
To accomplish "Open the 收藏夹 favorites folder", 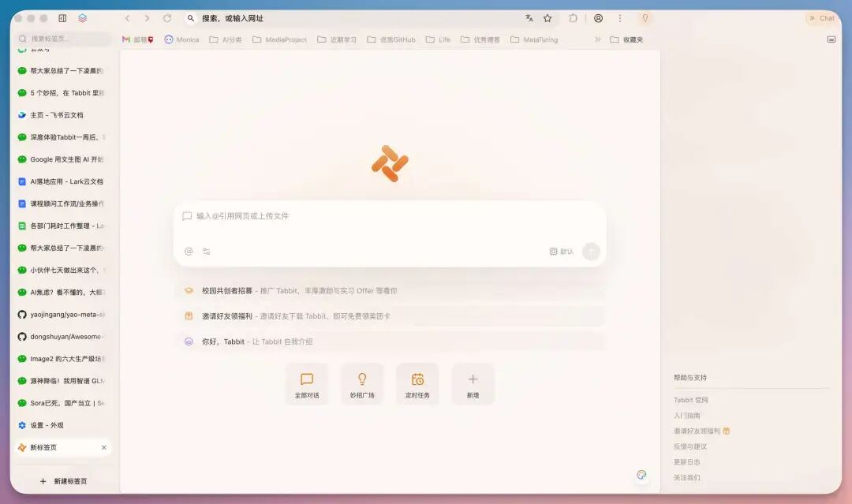I will pyautogui.click(x=626, y=39).
